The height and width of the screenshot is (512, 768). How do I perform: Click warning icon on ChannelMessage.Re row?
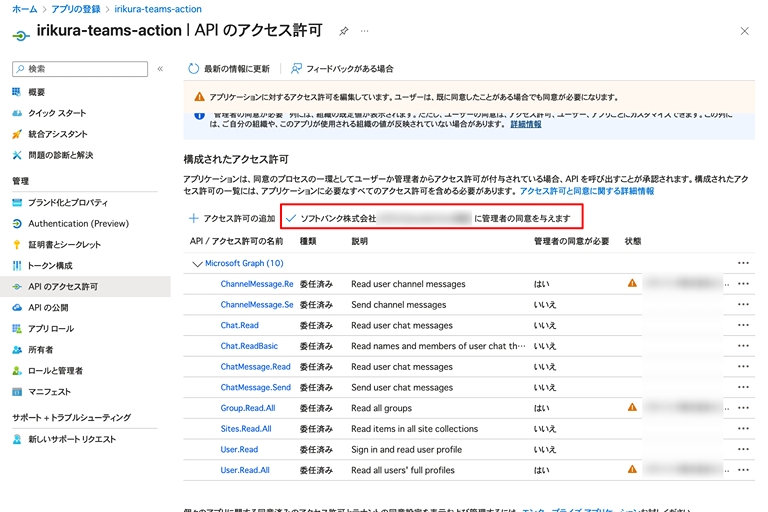632,283
